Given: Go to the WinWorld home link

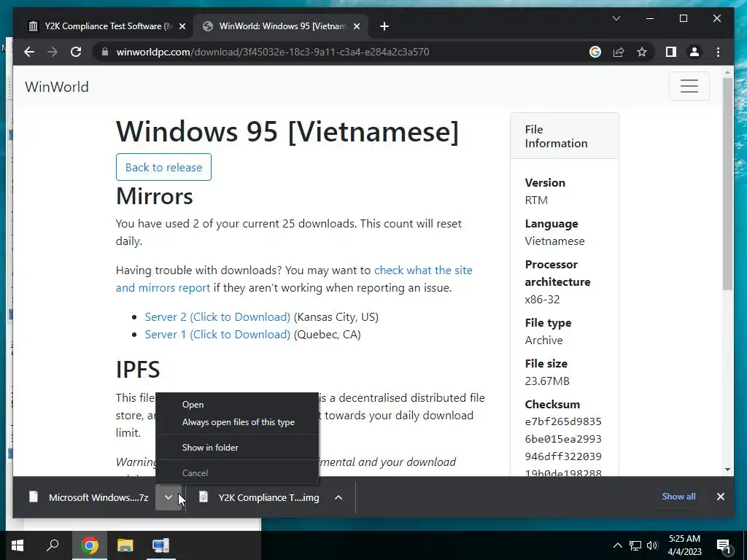Looking at the screenshot, I should (x=57, y=87).
